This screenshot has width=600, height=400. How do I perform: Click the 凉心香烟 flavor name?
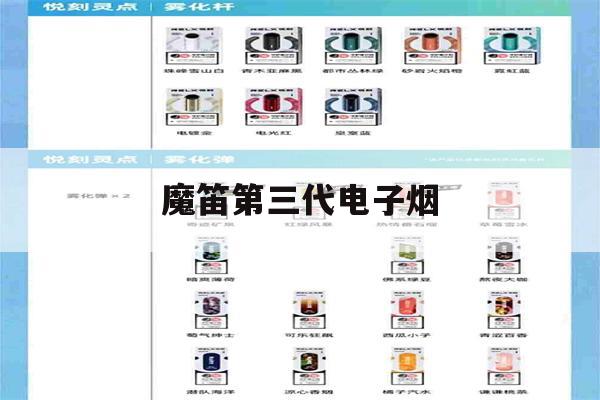(309, 392)
